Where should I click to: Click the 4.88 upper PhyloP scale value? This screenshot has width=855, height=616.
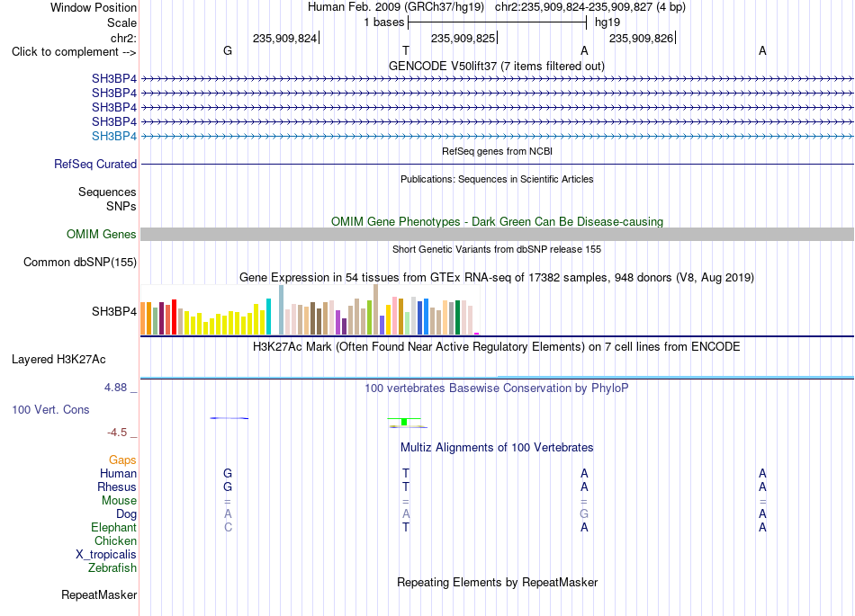(x=115, y=388)
